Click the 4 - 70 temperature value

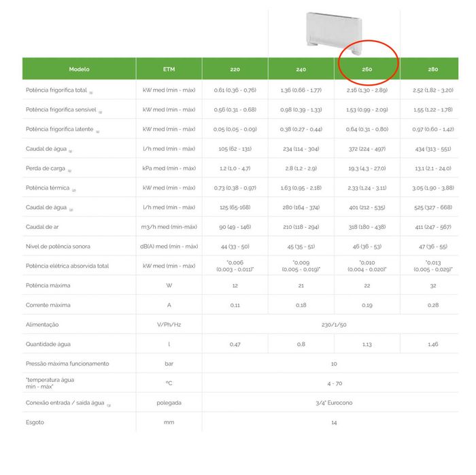335,383
